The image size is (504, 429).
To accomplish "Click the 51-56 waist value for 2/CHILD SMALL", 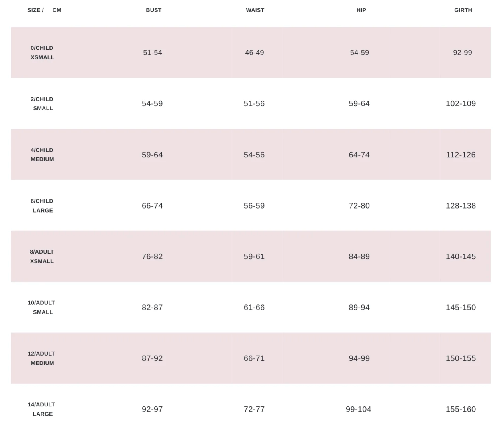I will coord(254,103).
